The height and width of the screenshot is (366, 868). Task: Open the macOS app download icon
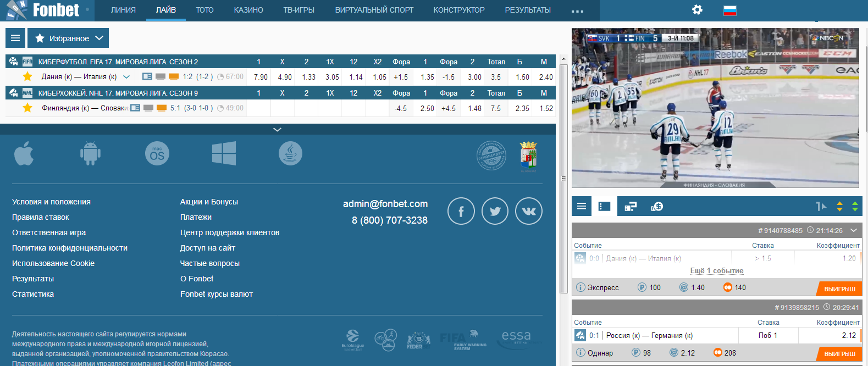(x=157, y=153)
